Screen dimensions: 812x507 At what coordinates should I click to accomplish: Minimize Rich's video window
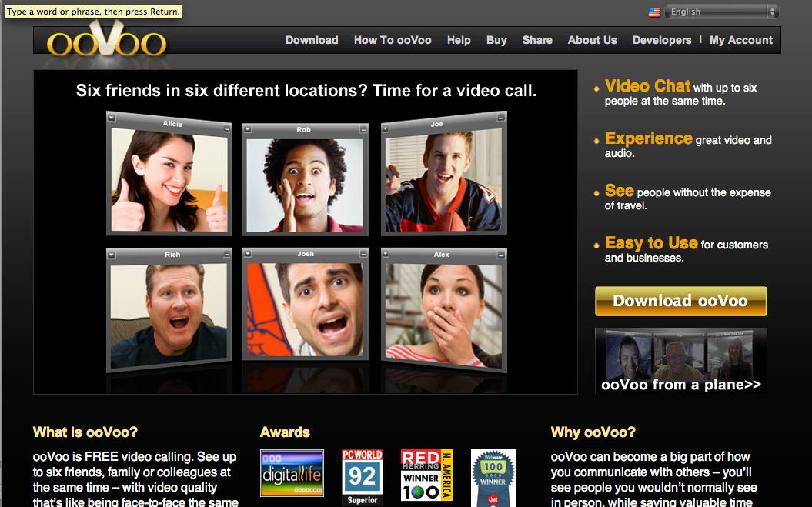227,254
